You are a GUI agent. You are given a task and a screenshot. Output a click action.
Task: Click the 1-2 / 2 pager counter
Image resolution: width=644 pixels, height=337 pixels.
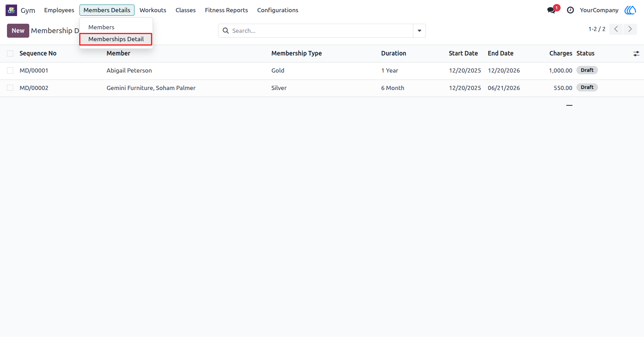(597, 29)
